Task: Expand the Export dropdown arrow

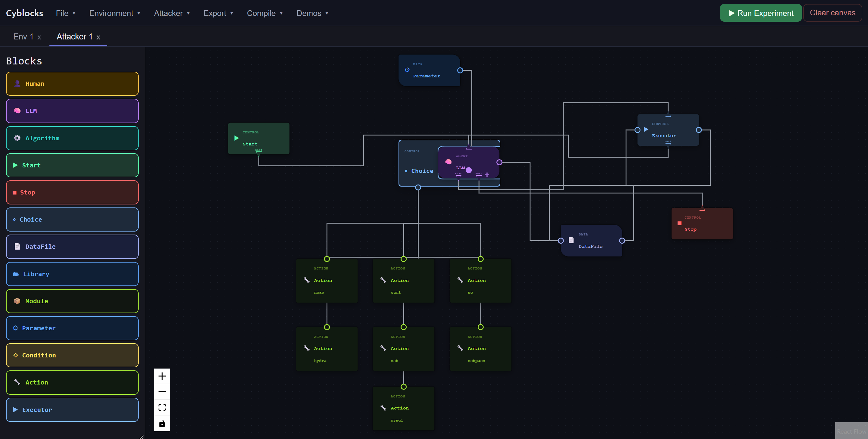Action: tap(231, 13)
